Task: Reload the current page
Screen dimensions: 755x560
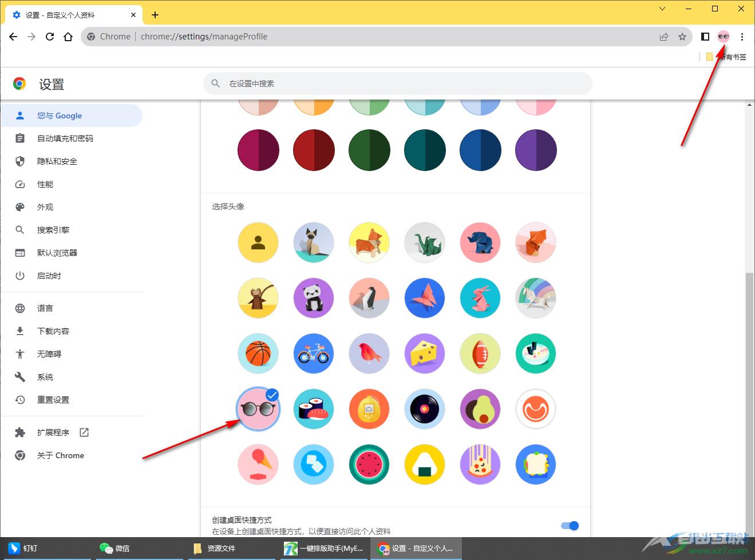Action: [50, 37]
